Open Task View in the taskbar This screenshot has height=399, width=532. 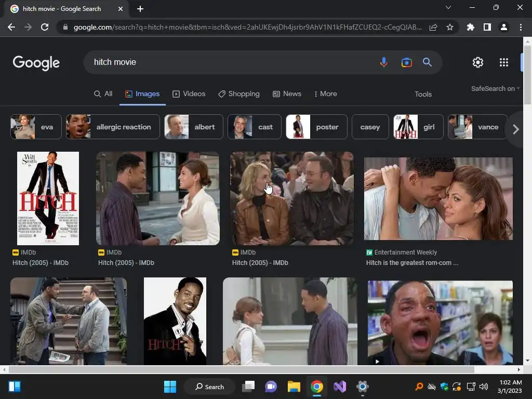248,387
